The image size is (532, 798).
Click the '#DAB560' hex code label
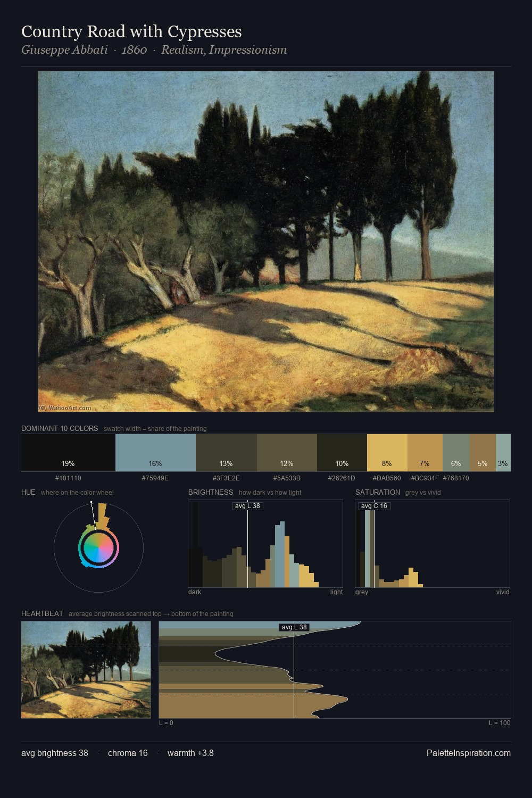pos(387,478)
